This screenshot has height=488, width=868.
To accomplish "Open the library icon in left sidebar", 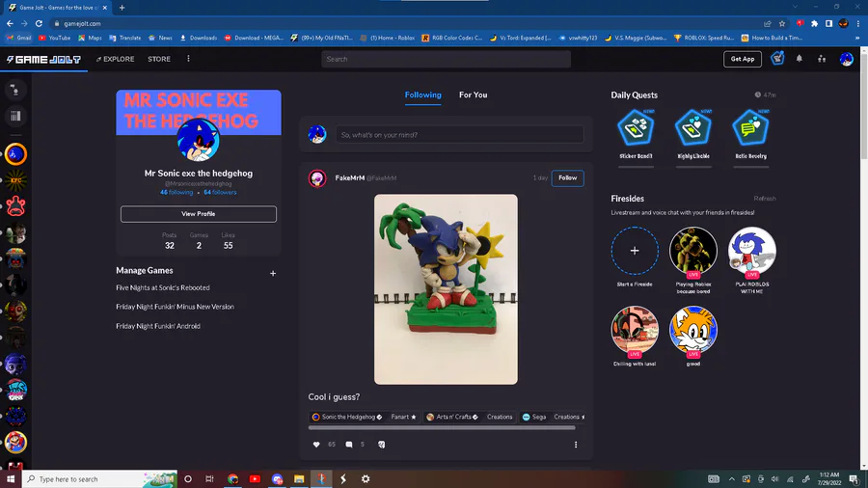I will tap(15, 116).
